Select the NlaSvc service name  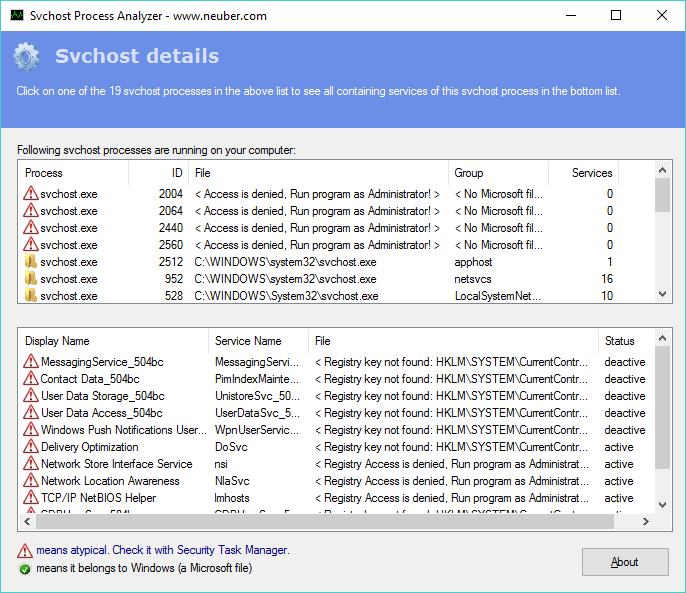click(x=232, y=481)
